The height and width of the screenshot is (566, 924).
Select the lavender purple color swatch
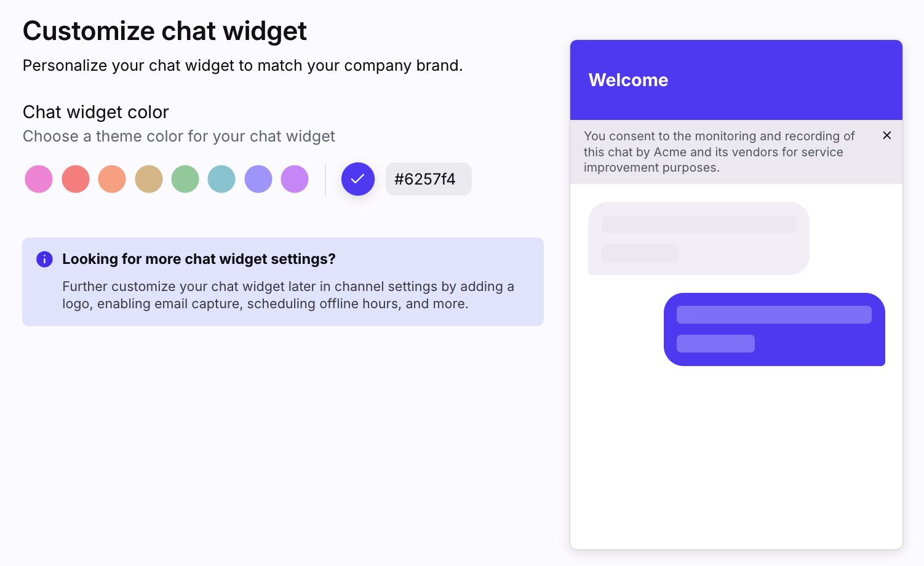coord(295,179)
